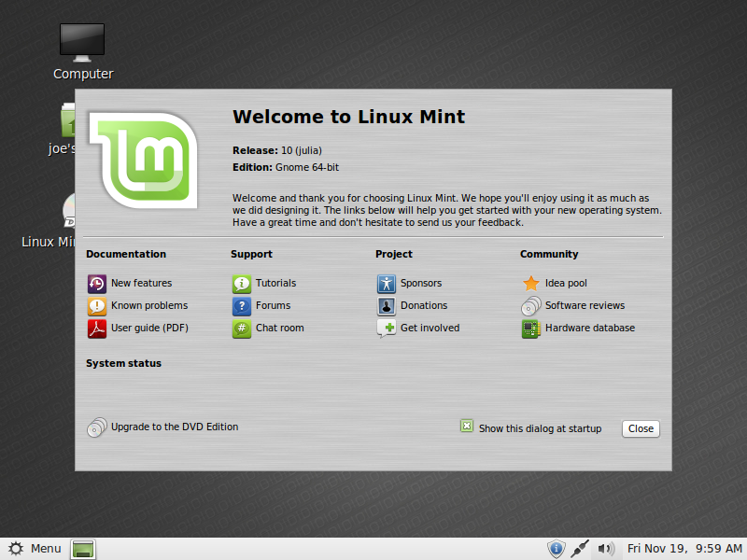Click the Chat room hash icon
747x560 pixels.
241,329
